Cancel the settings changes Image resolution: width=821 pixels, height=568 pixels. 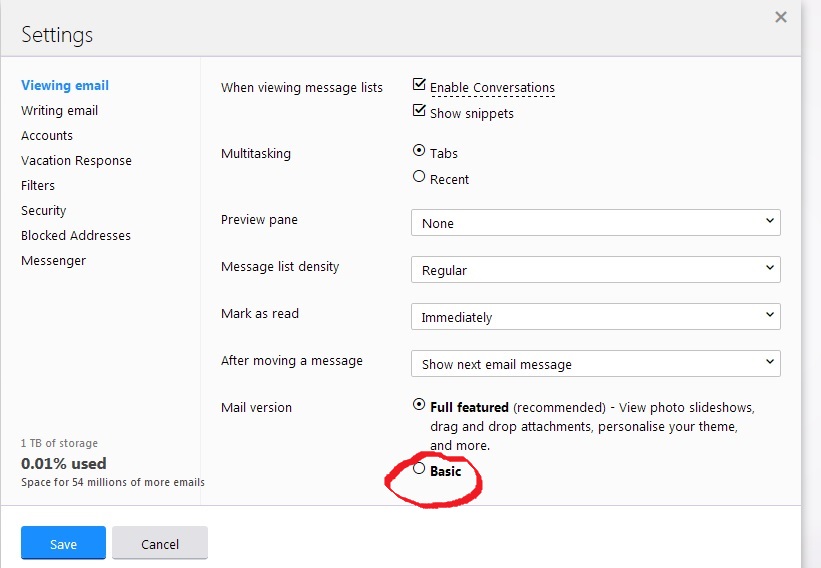point(160,544)
